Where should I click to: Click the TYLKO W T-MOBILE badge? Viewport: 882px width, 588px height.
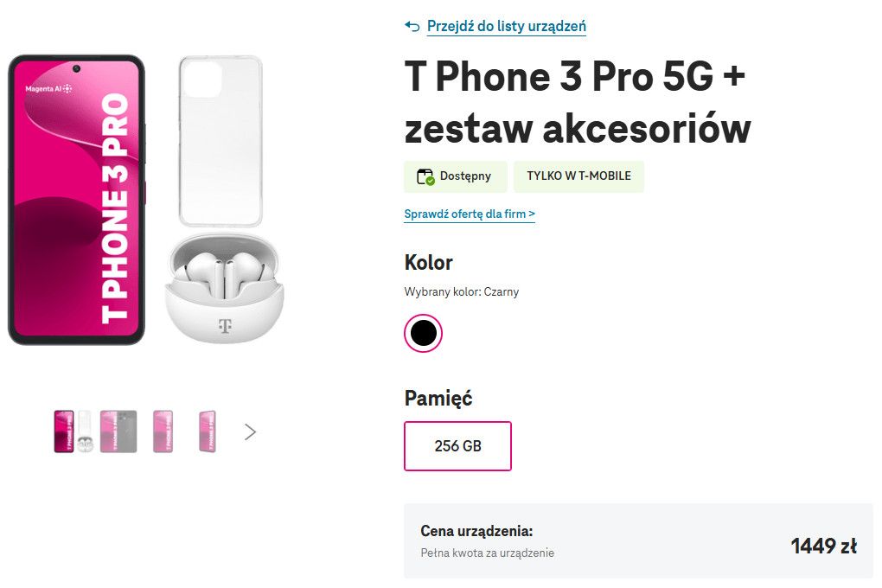click(x=578, y=176)
